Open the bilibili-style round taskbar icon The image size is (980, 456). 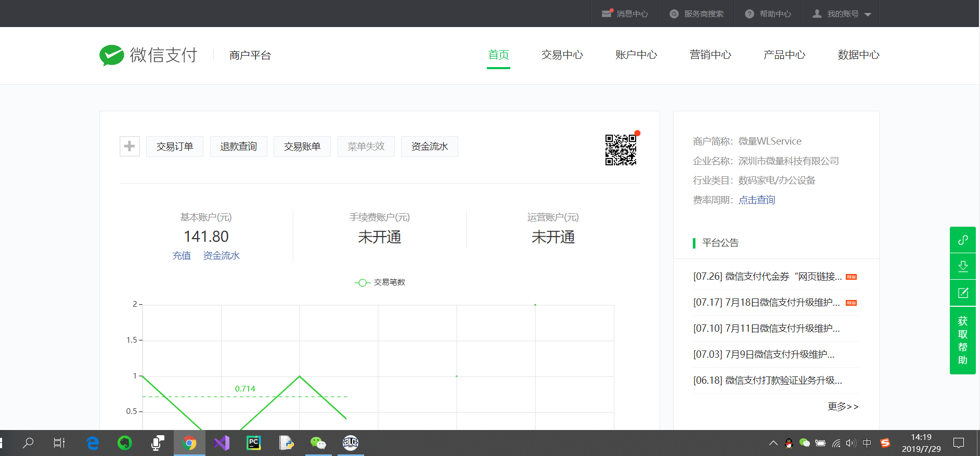point(351,443)
